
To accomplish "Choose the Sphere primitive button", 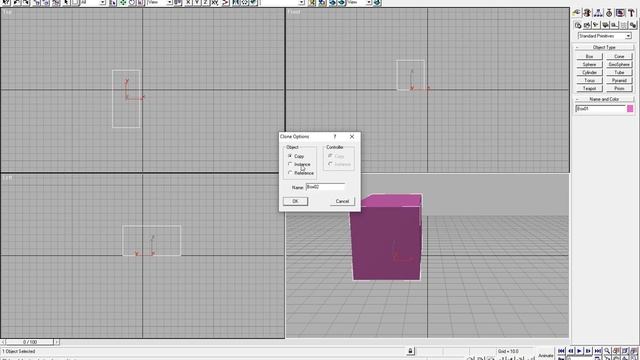I will point(589,64).
